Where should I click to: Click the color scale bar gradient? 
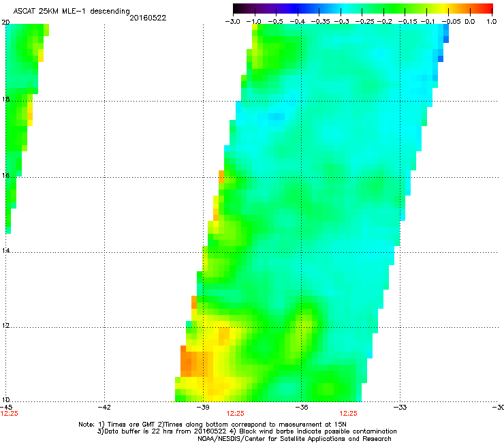363,8
